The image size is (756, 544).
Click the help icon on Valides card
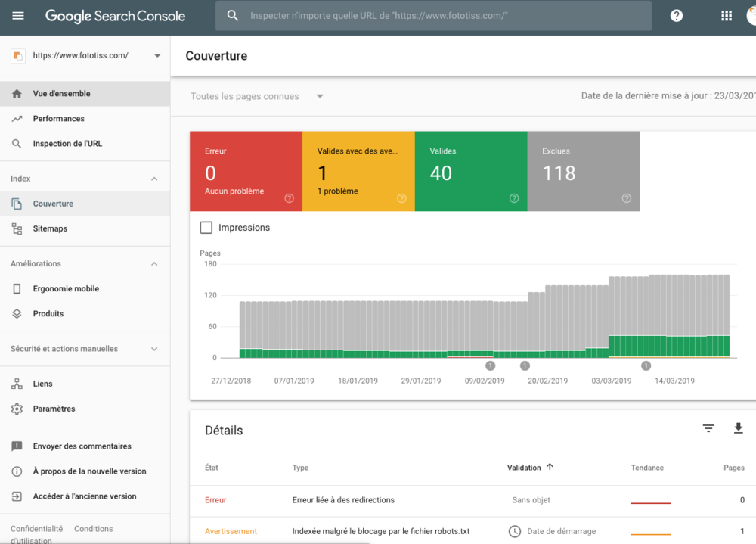(x=514, y=198)
